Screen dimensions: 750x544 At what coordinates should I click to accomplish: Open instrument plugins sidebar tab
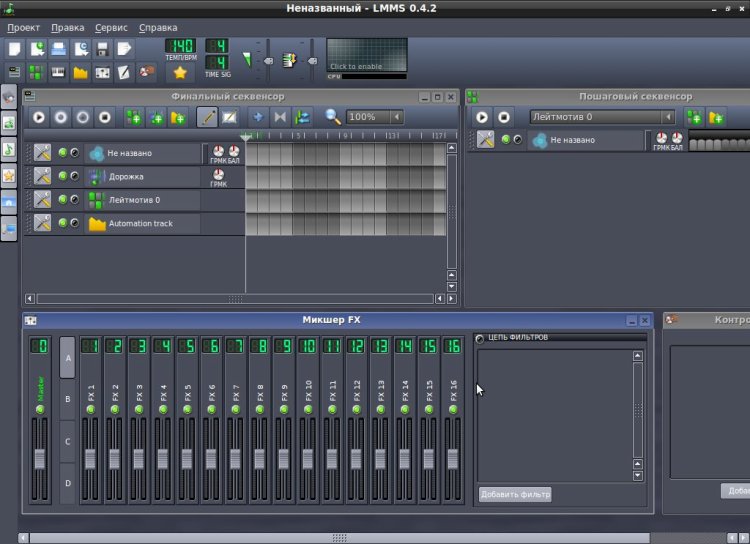(9, 97)
